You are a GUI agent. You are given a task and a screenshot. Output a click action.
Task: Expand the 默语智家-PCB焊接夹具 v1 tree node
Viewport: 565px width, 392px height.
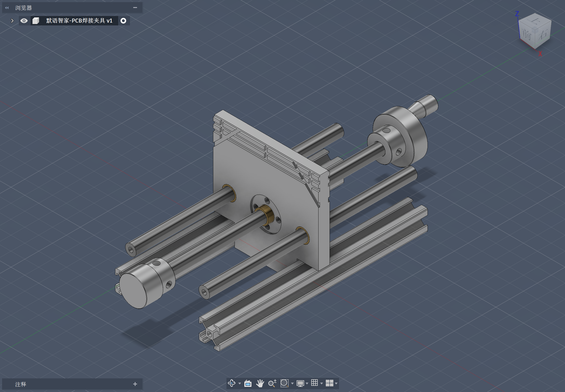[x=12, y=21]
